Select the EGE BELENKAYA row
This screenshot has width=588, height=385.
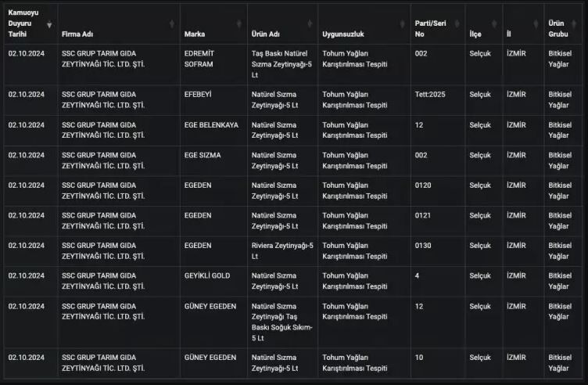210,125
